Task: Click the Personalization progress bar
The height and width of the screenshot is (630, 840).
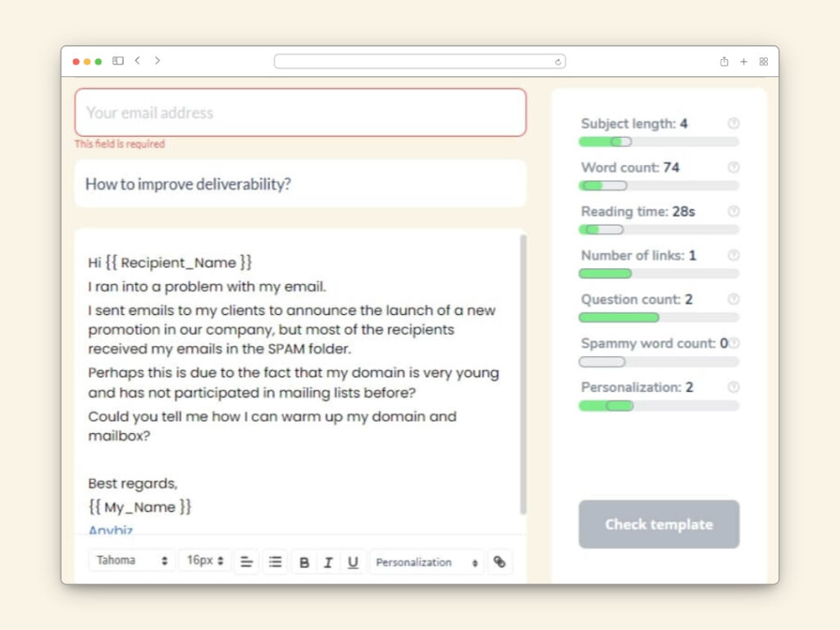Action: pos(659,405)
